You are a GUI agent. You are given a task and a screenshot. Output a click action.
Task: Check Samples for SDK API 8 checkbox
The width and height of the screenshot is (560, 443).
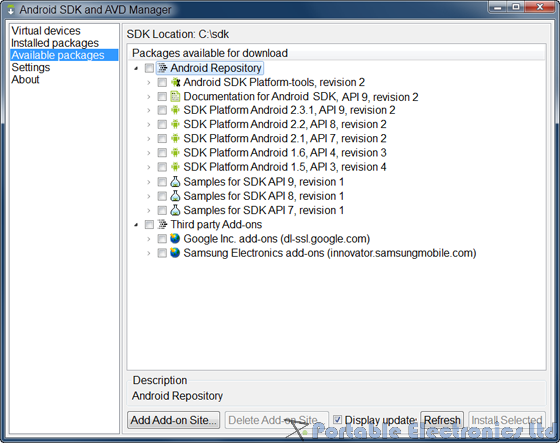[x=162, y=196]
